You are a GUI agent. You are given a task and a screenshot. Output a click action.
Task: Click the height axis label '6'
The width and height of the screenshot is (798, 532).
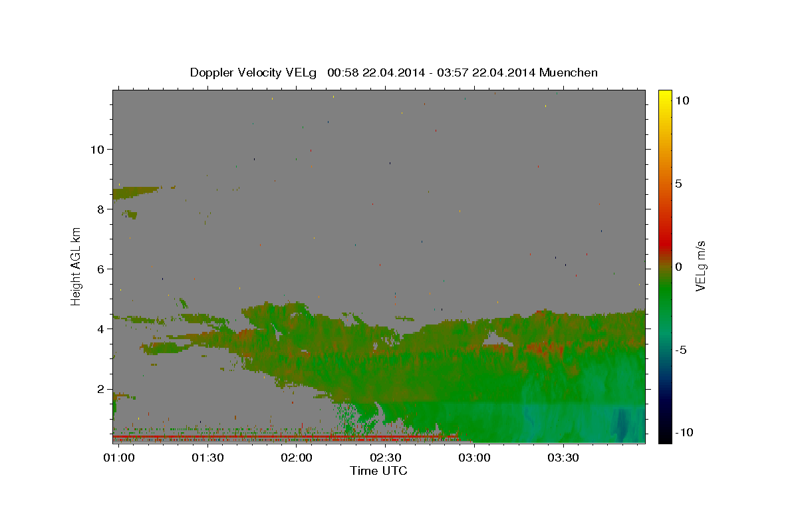pos(100,269)
